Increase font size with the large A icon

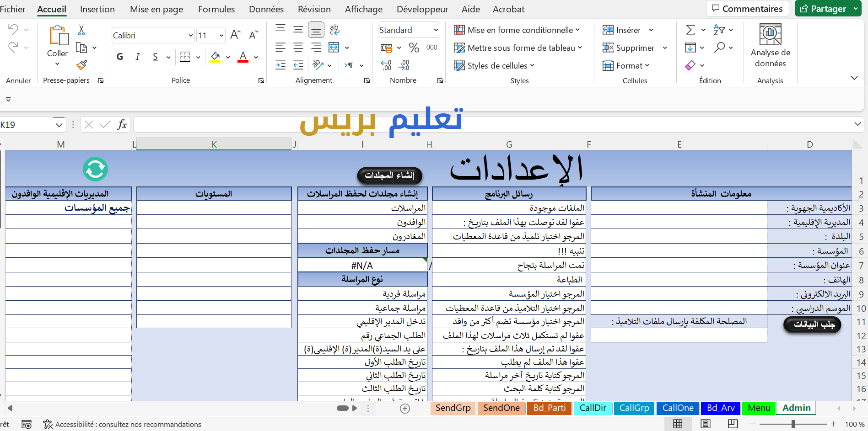click(x=235, y=35)
